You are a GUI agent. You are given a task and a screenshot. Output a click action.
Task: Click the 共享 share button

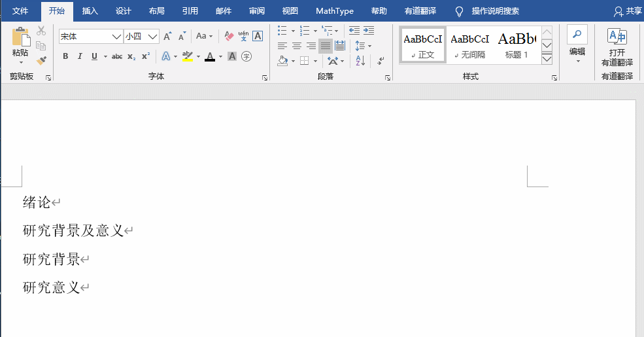coord(628,12)
